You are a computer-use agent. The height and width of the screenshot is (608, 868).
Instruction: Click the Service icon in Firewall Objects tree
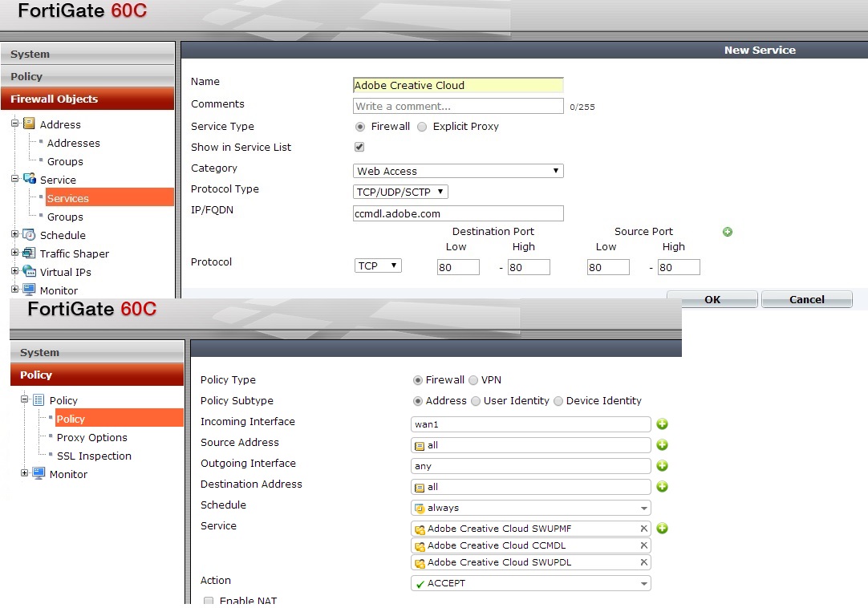(x=30, y=179)
